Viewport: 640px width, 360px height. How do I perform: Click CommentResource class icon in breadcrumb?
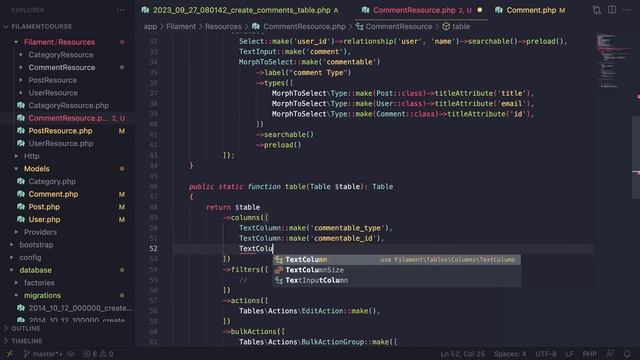click(x=360, y=27)
